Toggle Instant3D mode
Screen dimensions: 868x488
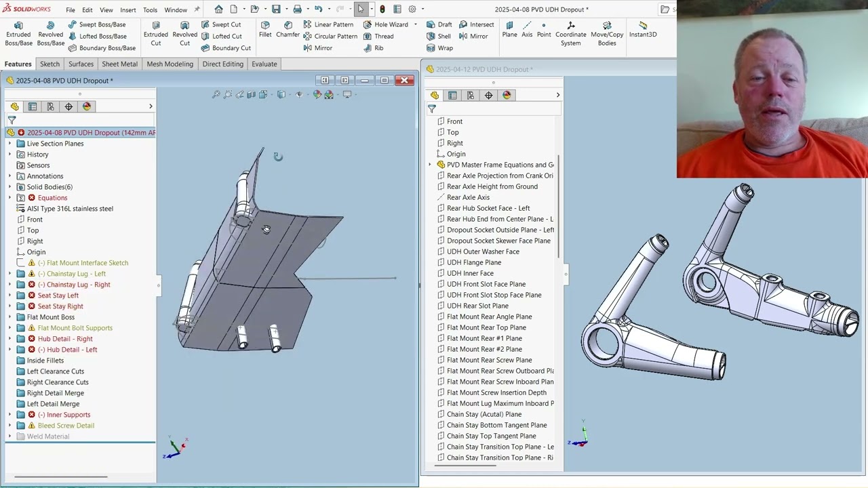coord(643,28)
